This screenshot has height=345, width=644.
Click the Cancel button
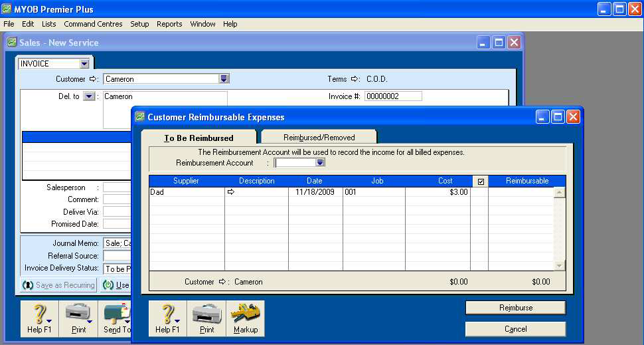[x=515, y=329]
